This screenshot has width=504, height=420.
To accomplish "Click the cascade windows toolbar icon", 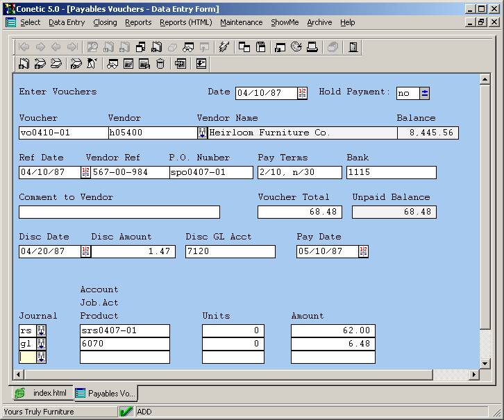I will (244, 47).
